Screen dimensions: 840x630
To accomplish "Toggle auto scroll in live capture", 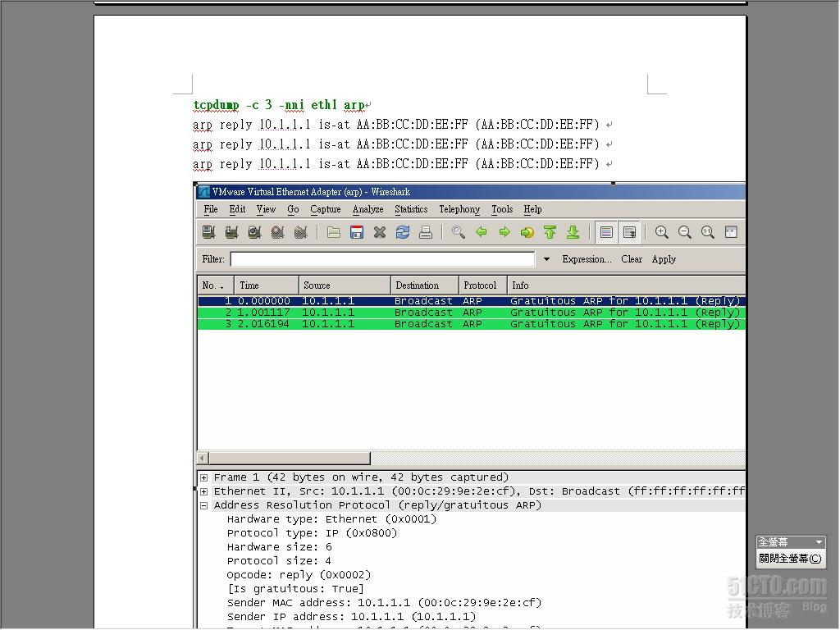I will tap(629, 232).
